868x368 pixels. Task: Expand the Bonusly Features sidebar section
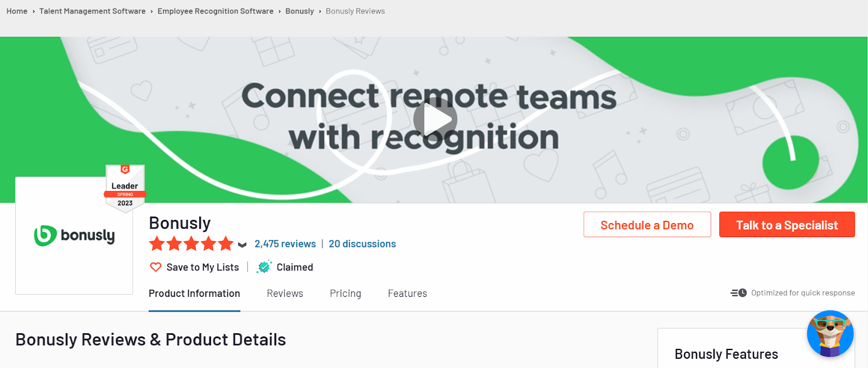(x=726, y=353)
